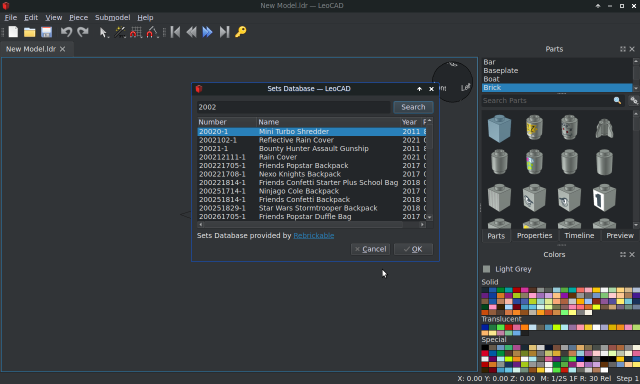
Task: Sort sets by the Year column header
Action: point(410,122)
